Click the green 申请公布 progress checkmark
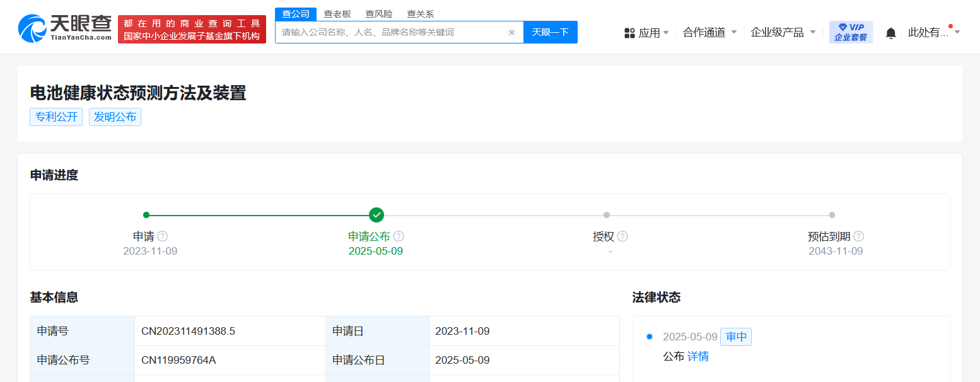The image size is (980, 382). click(376, 215)
